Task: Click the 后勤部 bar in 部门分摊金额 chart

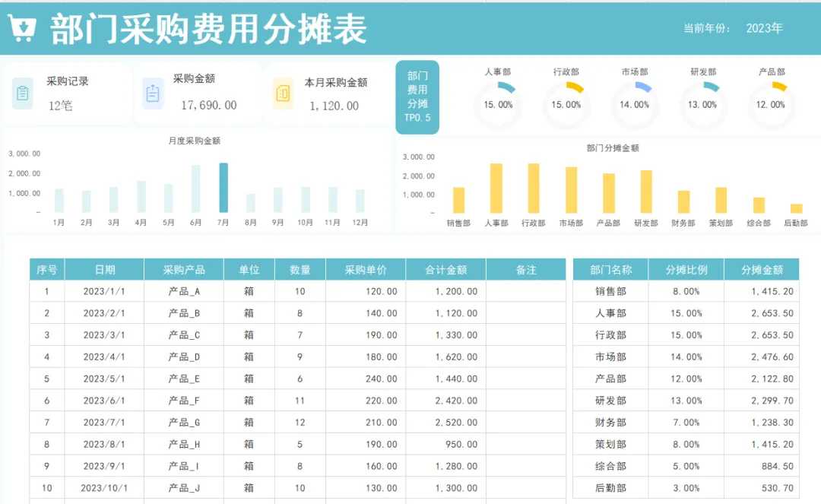Action: click(x=797, y=208)
